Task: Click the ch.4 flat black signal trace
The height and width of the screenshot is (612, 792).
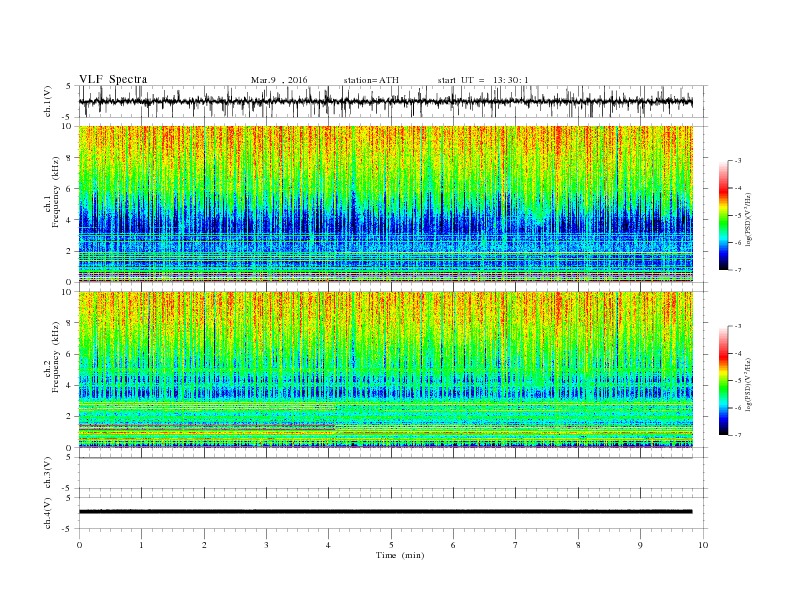Action: tap(386, 512)
